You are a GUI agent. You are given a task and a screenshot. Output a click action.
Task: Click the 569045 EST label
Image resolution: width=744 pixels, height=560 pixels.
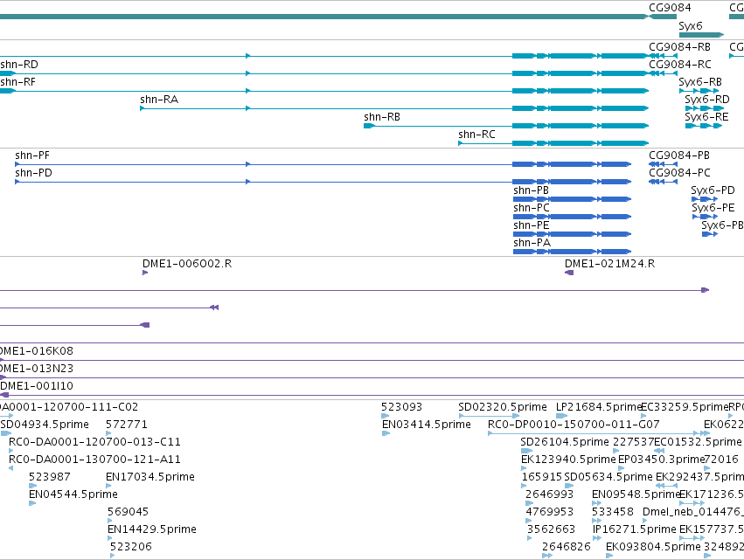click(129, 513)
